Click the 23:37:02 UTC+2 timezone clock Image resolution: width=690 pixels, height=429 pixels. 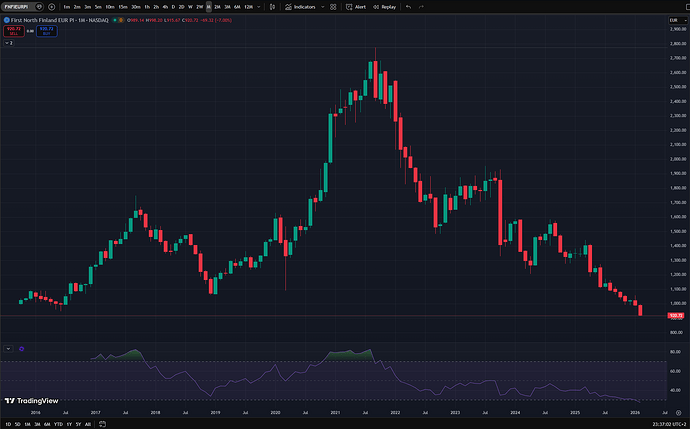669,424
